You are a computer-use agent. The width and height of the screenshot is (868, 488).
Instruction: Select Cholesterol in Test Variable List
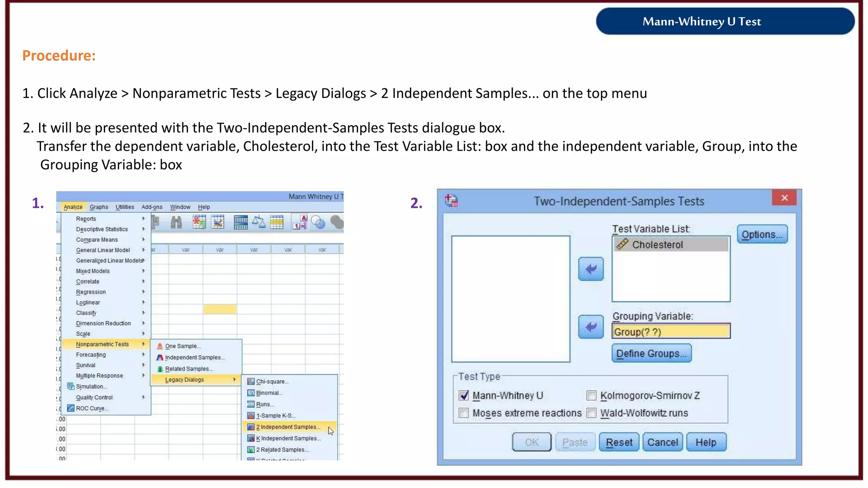tap(671, 244)
